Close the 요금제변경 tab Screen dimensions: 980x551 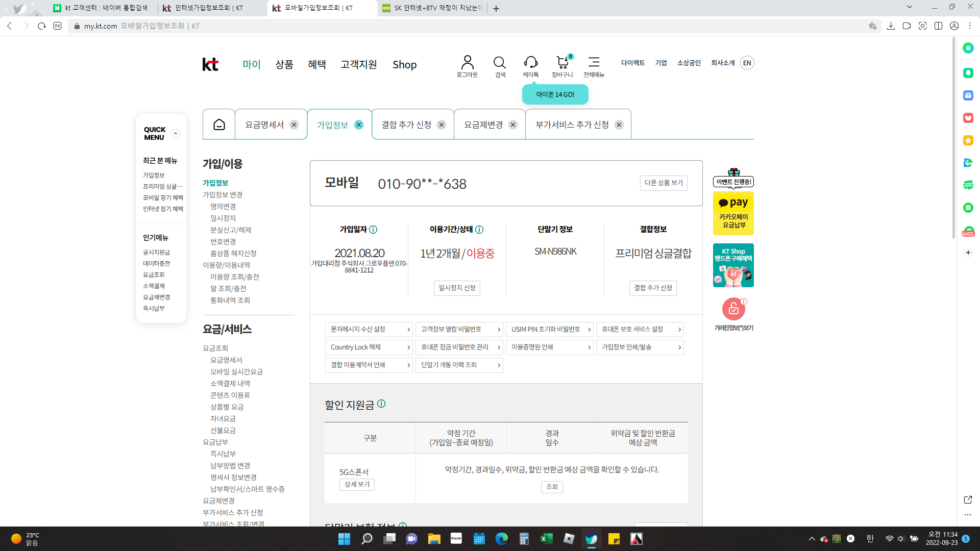[513, 125]
